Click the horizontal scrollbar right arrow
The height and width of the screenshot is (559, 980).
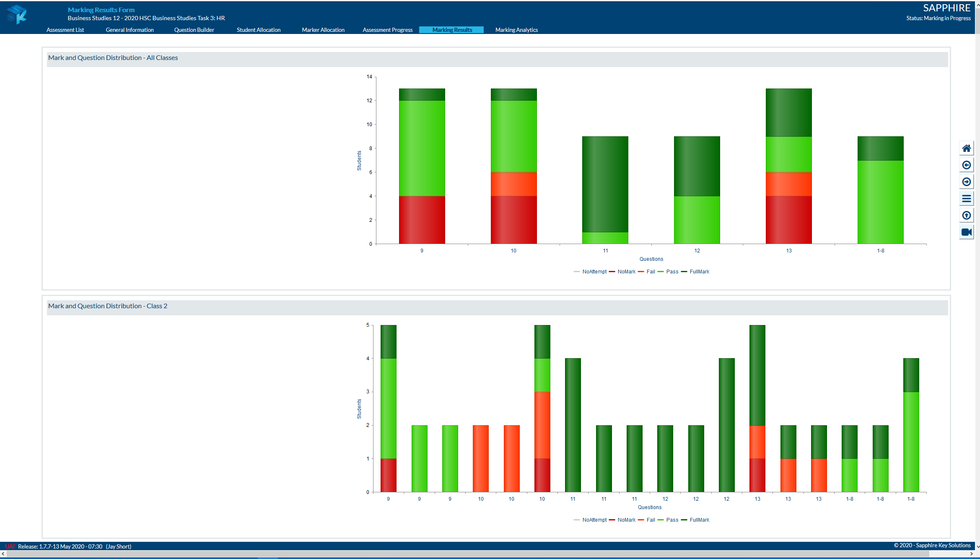pyautogui.click(x=972, y=554)
